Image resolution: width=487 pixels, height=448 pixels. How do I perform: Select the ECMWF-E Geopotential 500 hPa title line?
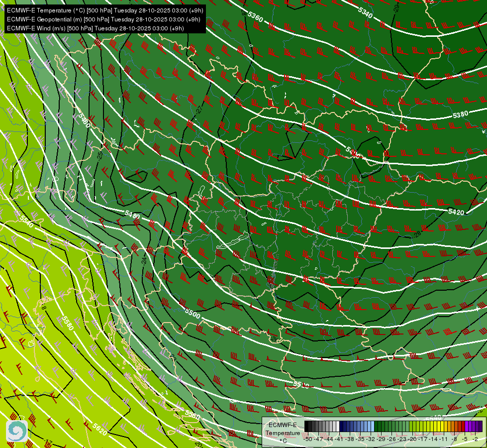(x=103, y=19)
